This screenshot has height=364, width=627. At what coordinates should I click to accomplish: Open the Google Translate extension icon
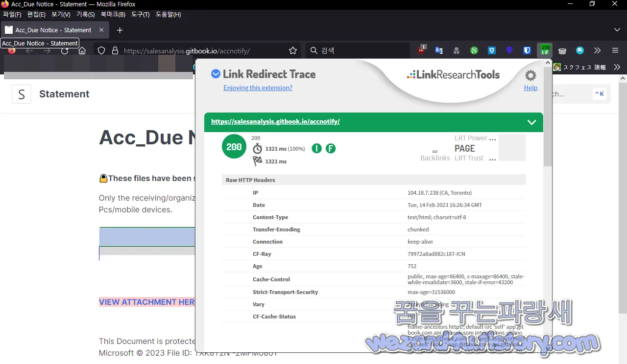[x=439, y=50]
